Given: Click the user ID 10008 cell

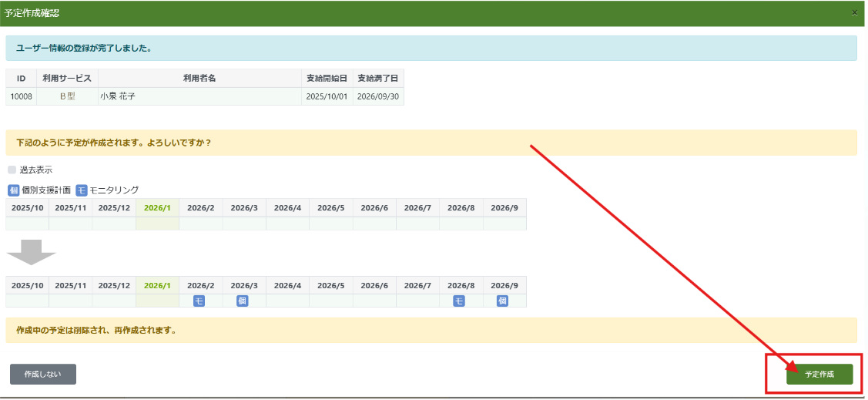Looking at the screenshot, I should [x=21, y=97].
